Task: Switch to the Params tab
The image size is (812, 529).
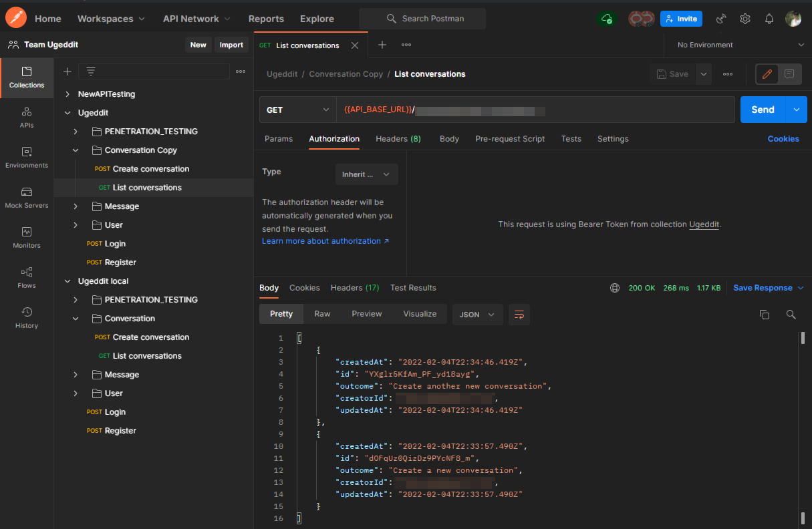Action: pos(279,139)
